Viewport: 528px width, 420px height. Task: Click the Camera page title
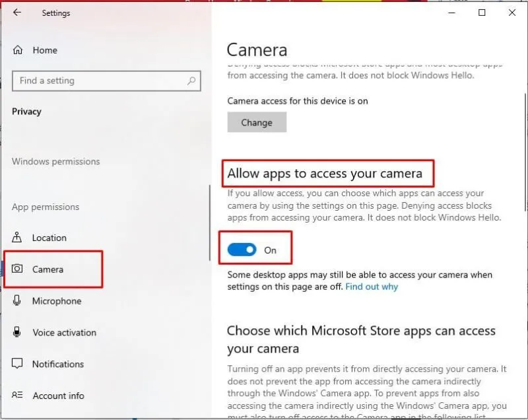coord(257,50)
